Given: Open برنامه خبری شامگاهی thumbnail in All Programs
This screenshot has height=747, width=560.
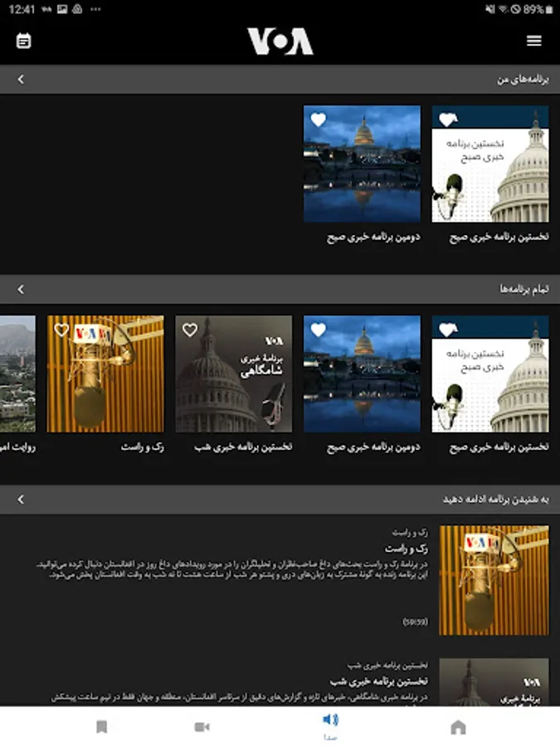Looking at the screenshot, I should pos(234,374).
